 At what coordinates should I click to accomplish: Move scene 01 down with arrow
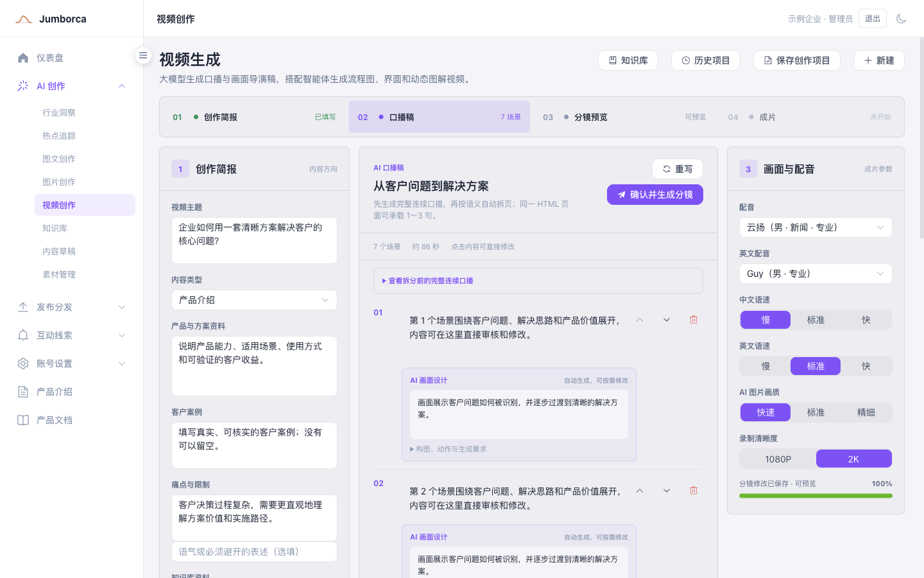pos(667,320)
